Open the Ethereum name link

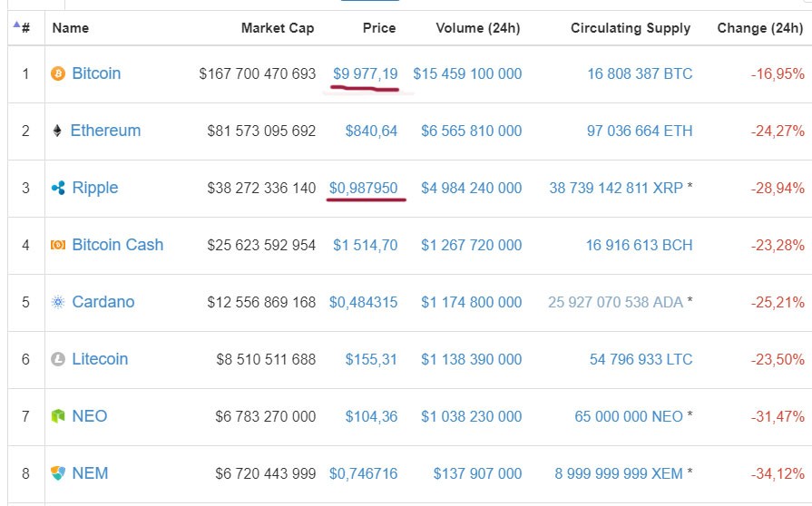105,131
